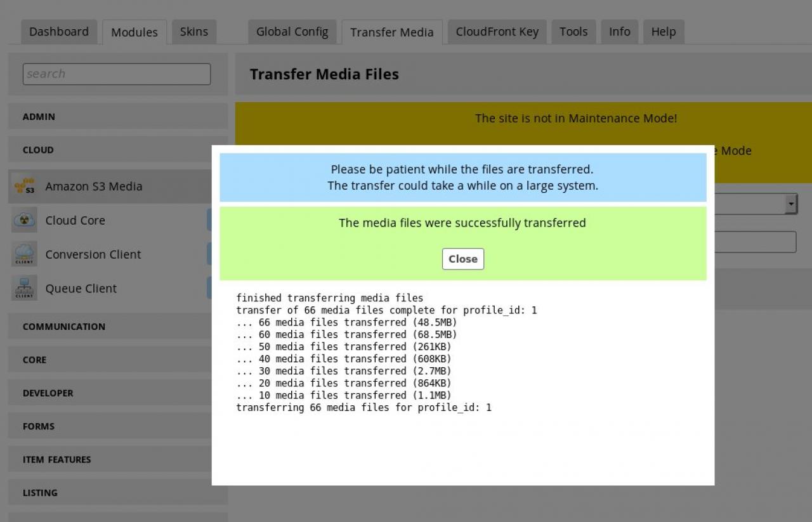The height and width of the screenshot is (522, 812).
Task: Click the Amazon S3 Media module icon
Action: click(24, 186)
